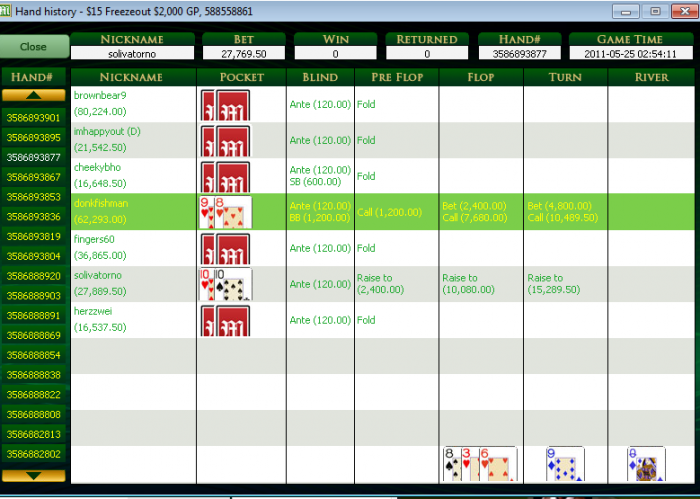
Task: Open hand 3586888920
Action: (33, 276)
